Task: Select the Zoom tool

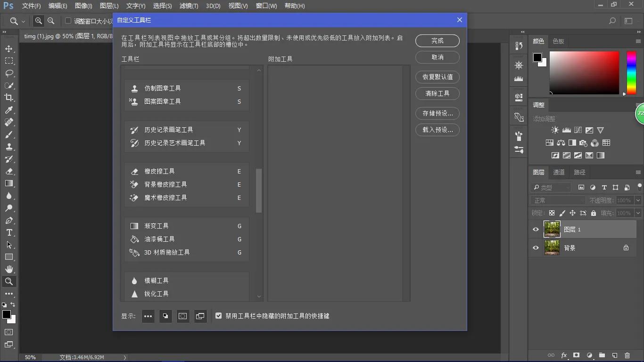Action: (9, 281)
